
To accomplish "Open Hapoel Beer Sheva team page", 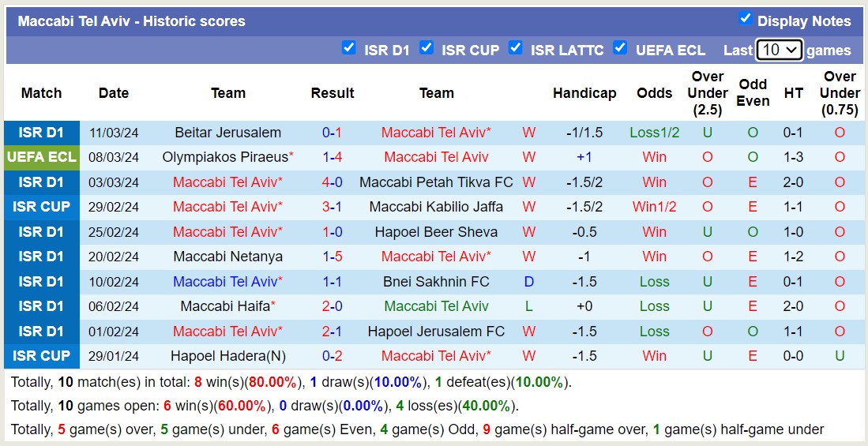I will point(436,232).
